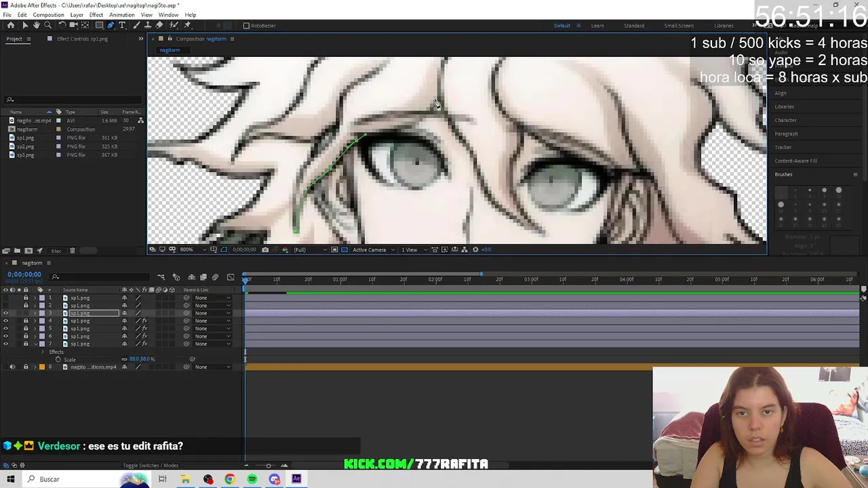868x488 pixels.
Task: Select the Puppet Pin tool
Action: 187,25
